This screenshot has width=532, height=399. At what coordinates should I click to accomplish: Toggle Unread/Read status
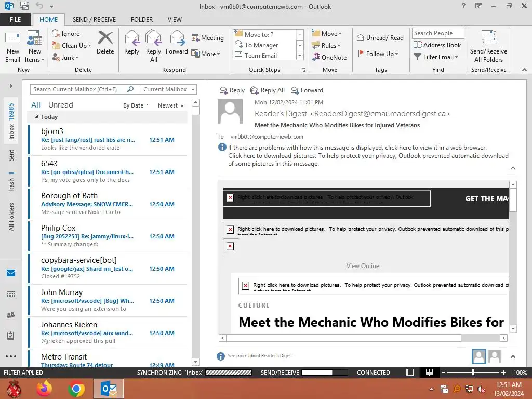[380, 37]
